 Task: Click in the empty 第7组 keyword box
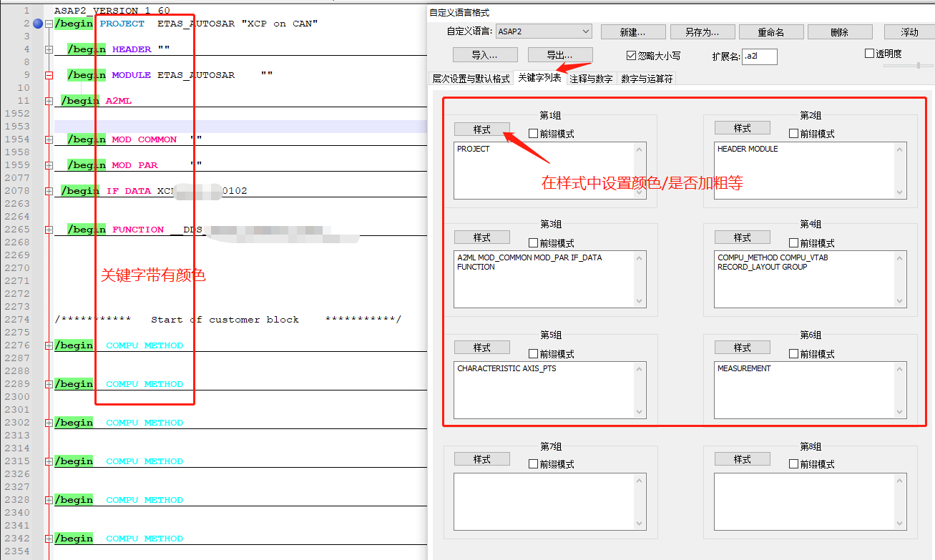(x=550, y=502)
